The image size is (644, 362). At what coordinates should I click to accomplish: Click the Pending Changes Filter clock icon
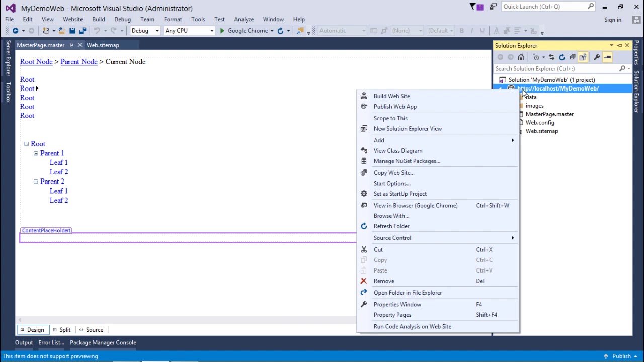coord(536,57)
